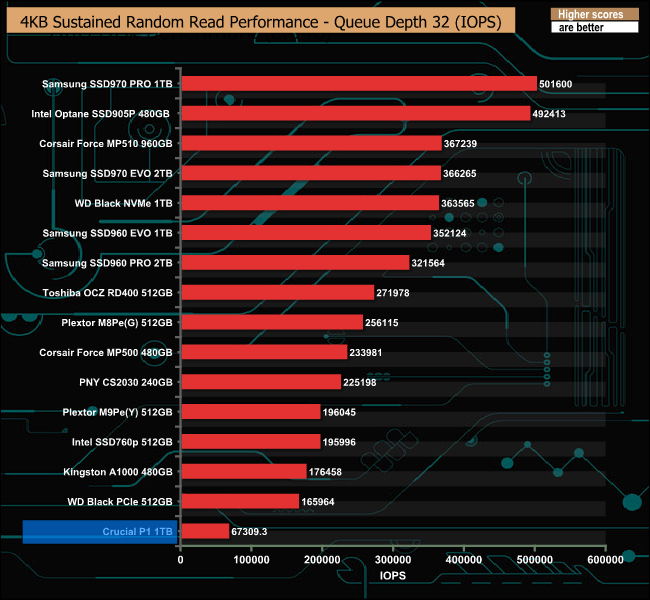Select the 'Plextor M9Pe(Y) 512GB' label
650x600 pixels.
coord(117,412)
